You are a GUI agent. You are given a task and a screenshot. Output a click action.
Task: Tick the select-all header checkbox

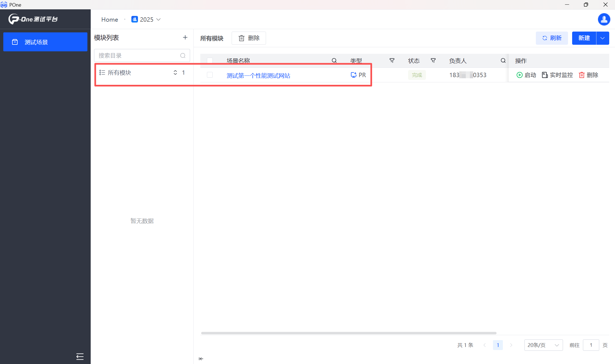click(210, 60)
